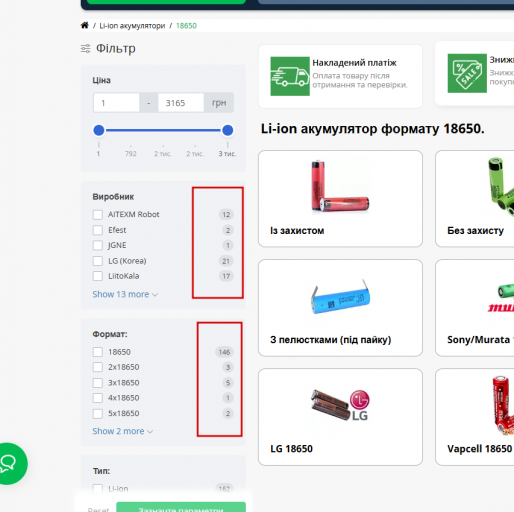Screen dimensions: 514x512
Task: Open the LG 18650 category card
Action: pos(340,417)
